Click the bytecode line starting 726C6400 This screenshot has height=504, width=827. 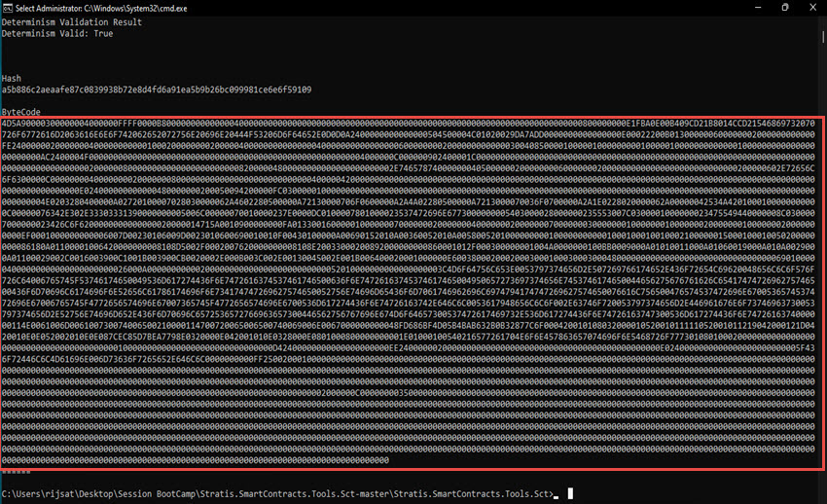pyautogui.click(x=409, y=280)
